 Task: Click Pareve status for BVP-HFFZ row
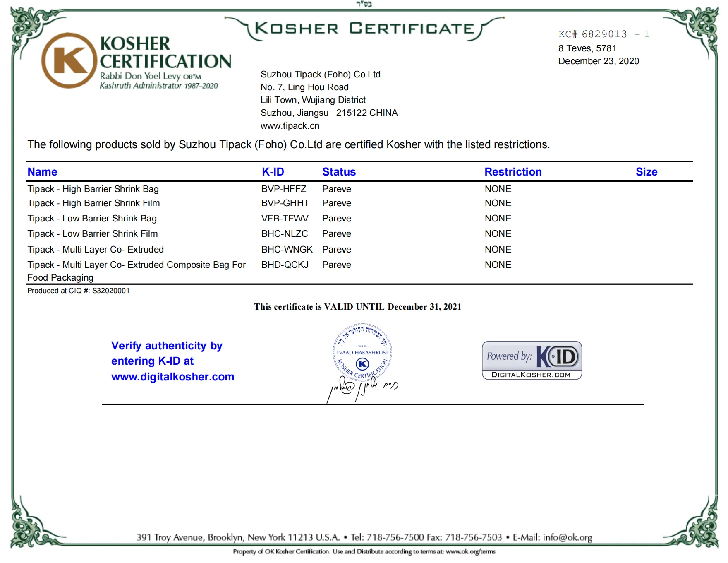pyautogui.click(x=337, y=189)
